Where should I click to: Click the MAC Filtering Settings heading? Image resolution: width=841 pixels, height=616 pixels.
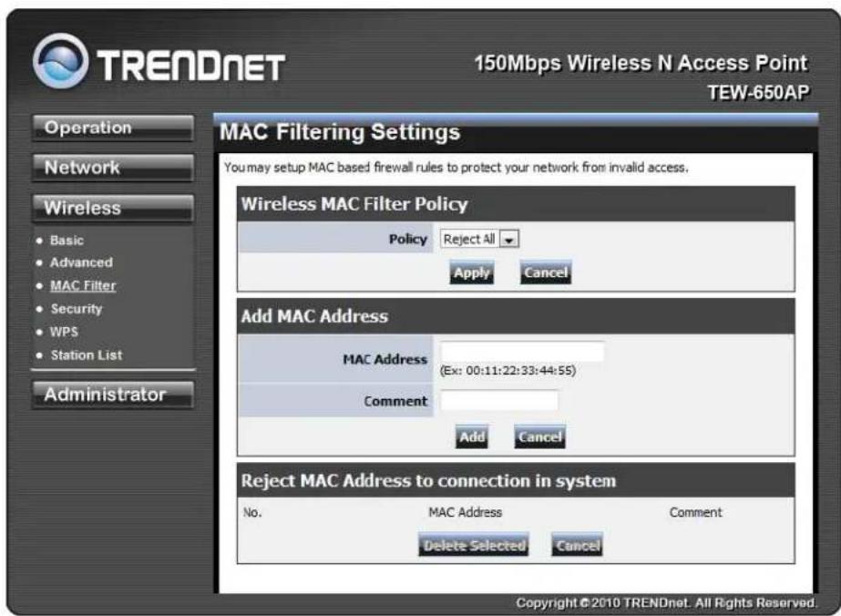click(340, 132)
